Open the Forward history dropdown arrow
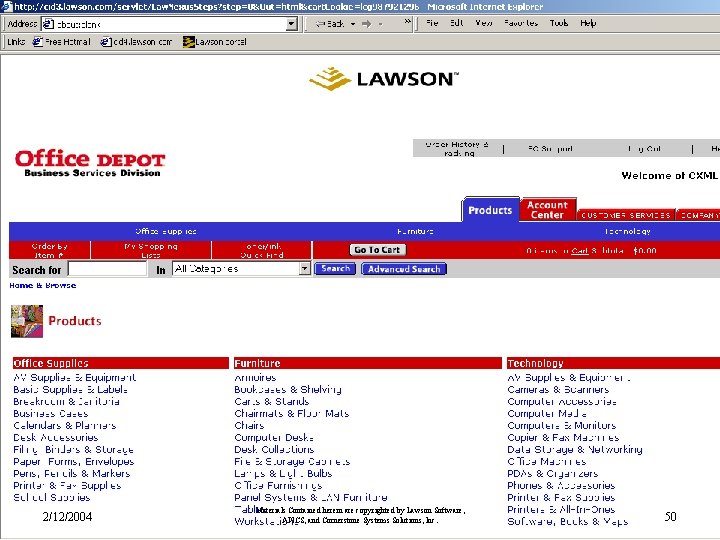The image size is (720, 540). point(381,24)
